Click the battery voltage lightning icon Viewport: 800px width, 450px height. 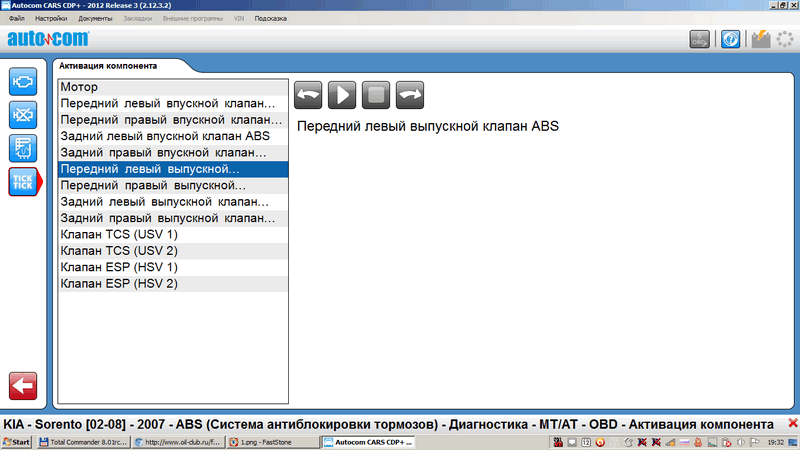click(x=761, y=39)
